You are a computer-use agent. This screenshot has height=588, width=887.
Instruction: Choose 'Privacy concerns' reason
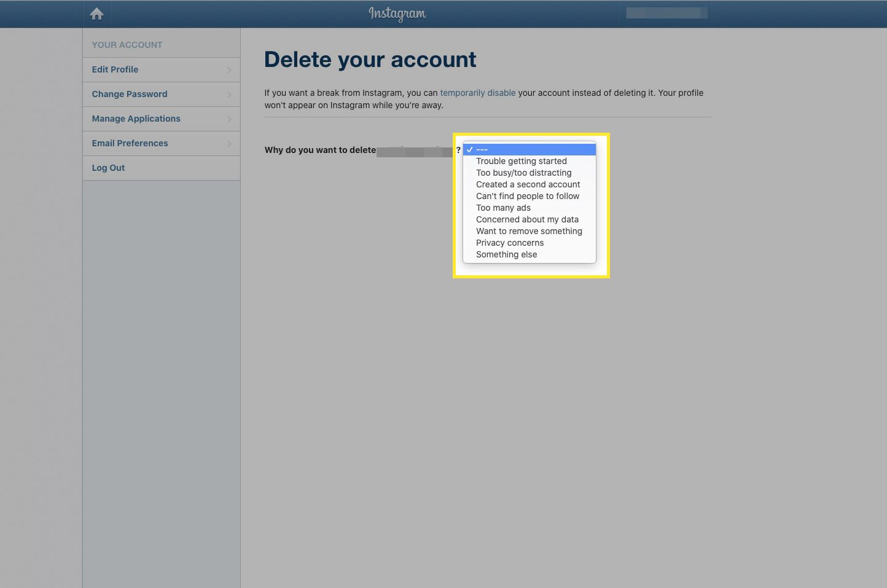pyautogui.click(x=529, y=243)
